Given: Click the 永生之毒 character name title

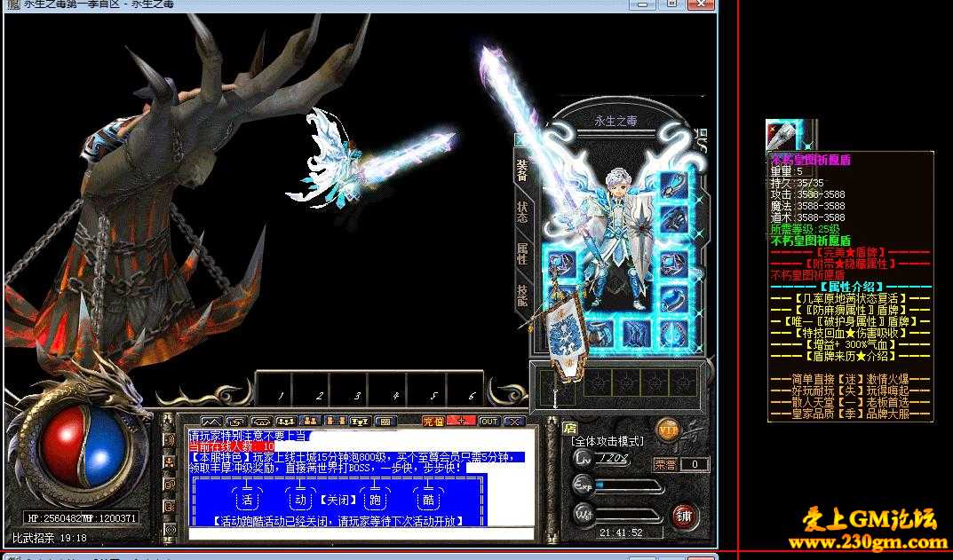Looking at the screenshot, I should pyautogui.click(x=615, y=121).
